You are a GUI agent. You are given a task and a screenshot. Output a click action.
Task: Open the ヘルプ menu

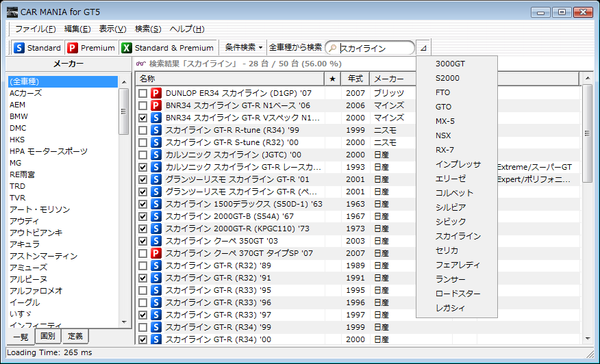pyautogui.click(x=187, y=29)
